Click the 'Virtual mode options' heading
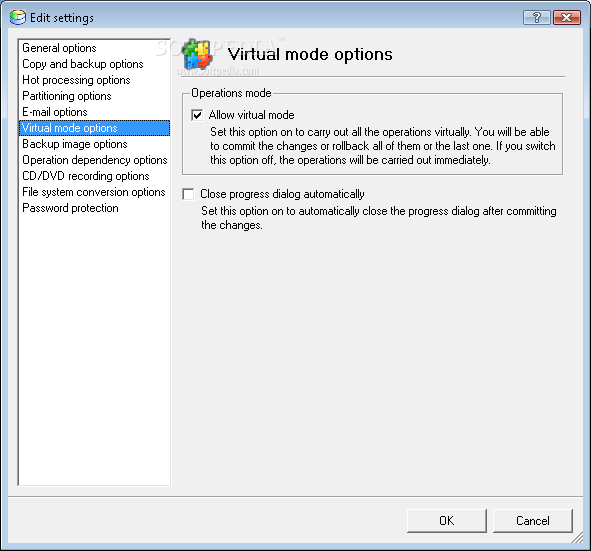Screen dimensions: 591x551 click(310, 54)
